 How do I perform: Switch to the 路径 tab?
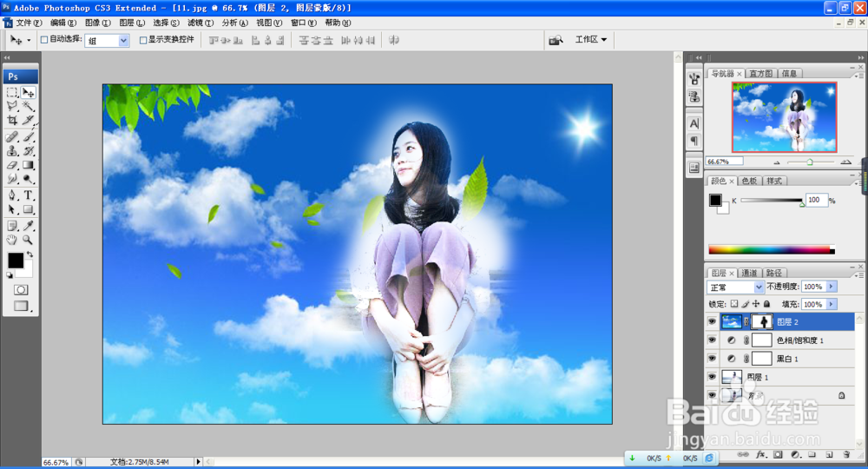(774, 273)
